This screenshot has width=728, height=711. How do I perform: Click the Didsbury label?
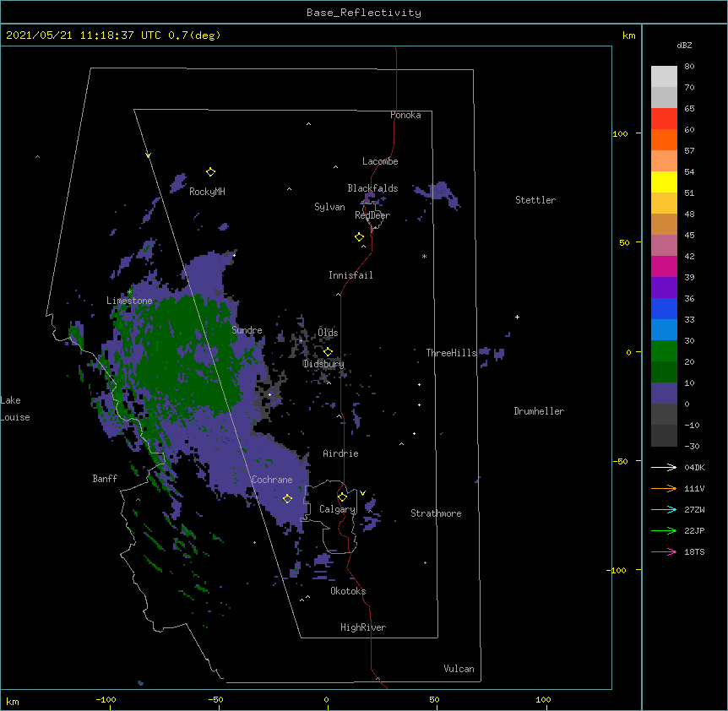pyautogui.click(x=323, y=364)
